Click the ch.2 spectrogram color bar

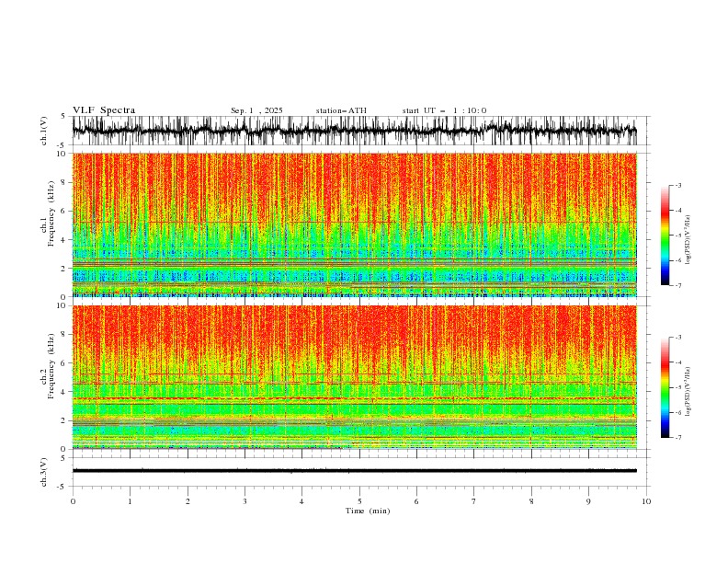tap(665, 387)
